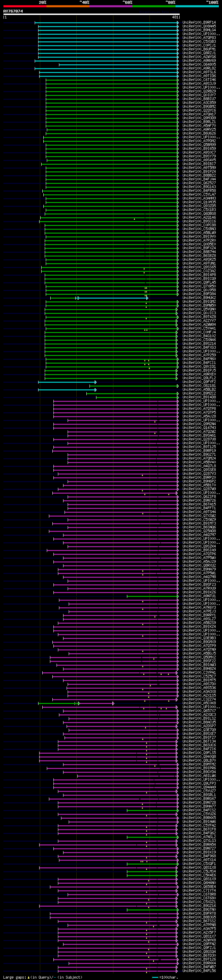Select hit UniRef100_A9NV69
This screenshot has width=222, height=980.
(x=199, y=60)
